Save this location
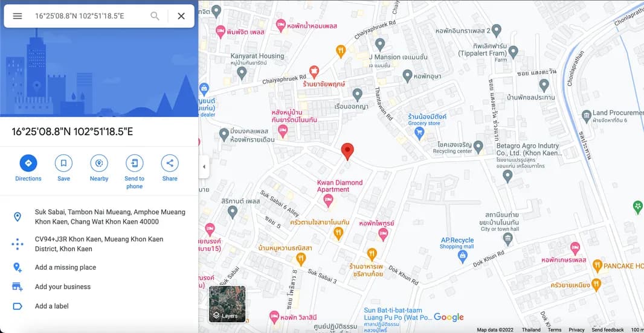The image size is (644, 333). pos(63,163)
